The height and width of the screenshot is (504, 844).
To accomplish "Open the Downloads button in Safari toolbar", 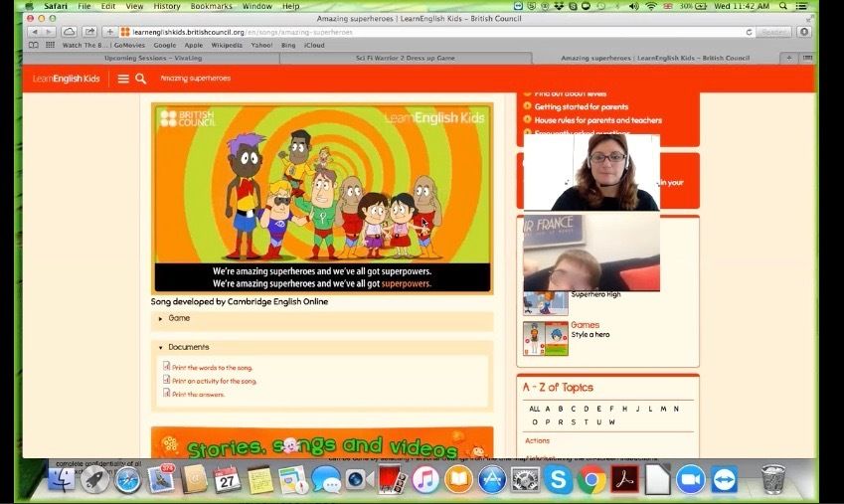I will click(x=804, y=32).
